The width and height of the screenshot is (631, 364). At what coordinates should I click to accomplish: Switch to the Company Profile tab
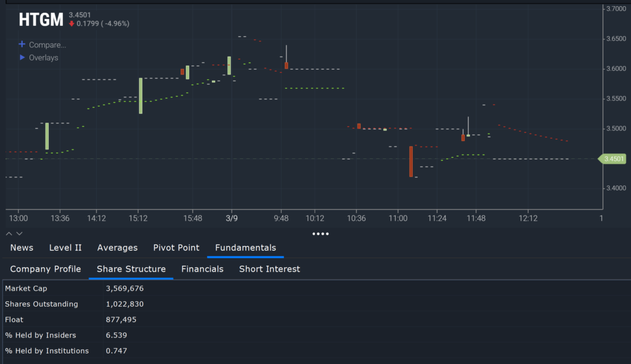45,269
